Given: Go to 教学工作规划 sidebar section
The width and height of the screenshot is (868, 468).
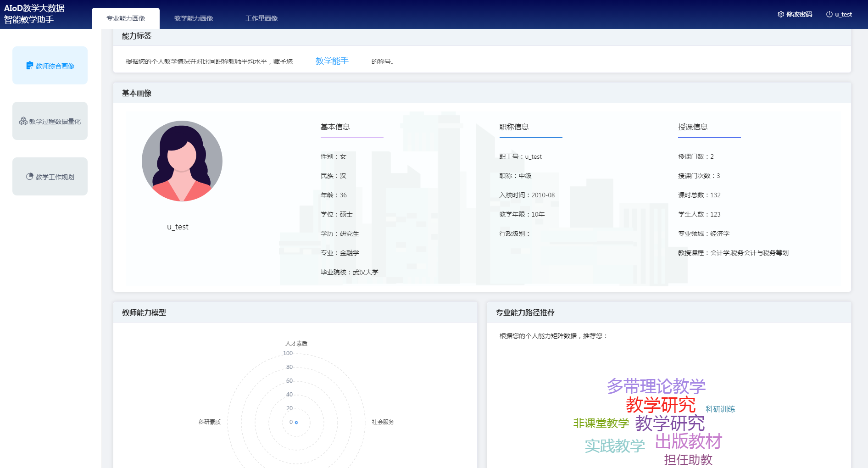Looking at the screenshot, I should point(55,177).
